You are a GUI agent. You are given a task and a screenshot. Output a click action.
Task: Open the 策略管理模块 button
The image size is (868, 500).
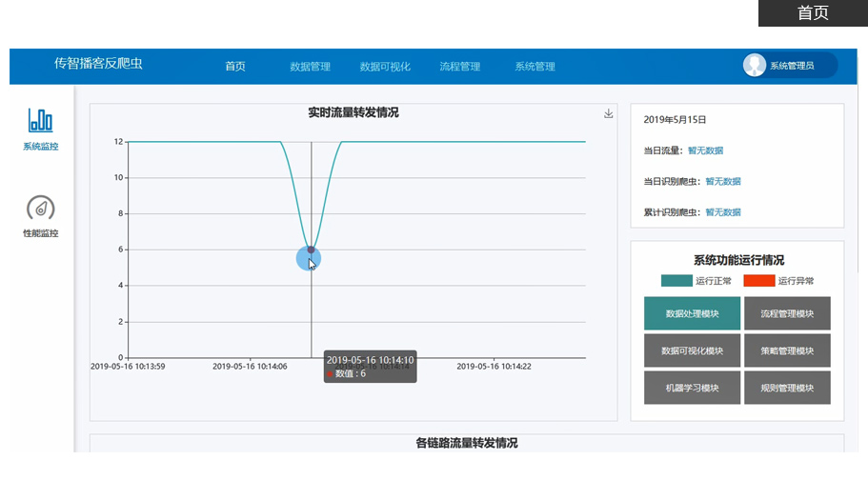(x=787, y=350)
